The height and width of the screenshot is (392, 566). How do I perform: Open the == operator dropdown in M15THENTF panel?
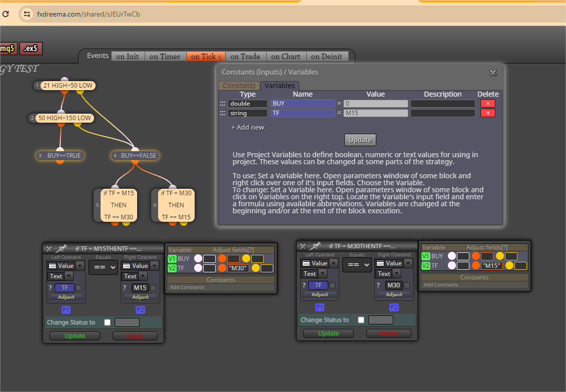(103, 267)
